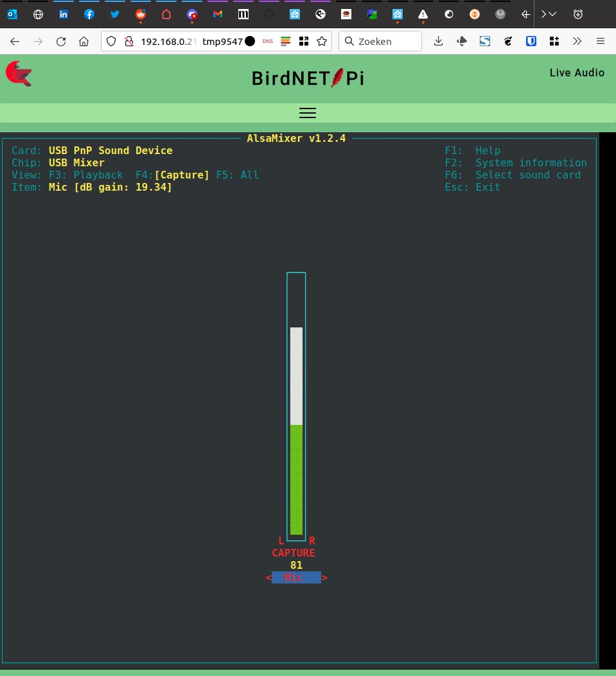Screen dimensions: 616x676
Task: Click the "Mic [dB gain: 19.34]" item text
Action: (x=110, y=187)
